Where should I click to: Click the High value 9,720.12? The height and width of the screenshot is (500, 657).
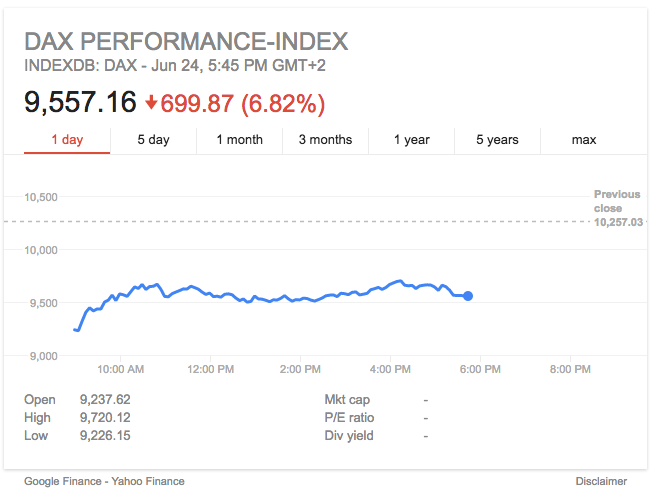point(105,418)
